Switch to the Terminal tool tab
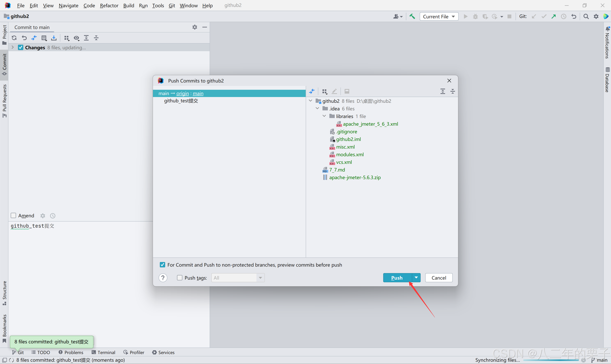The width and height of the screenshot is (611, 364). click(103, 352)
